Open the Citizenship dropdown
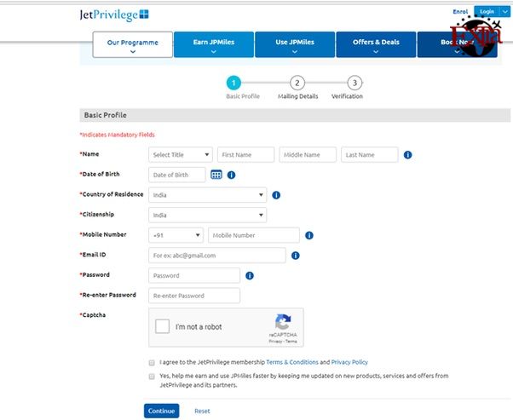 [207, 215]
